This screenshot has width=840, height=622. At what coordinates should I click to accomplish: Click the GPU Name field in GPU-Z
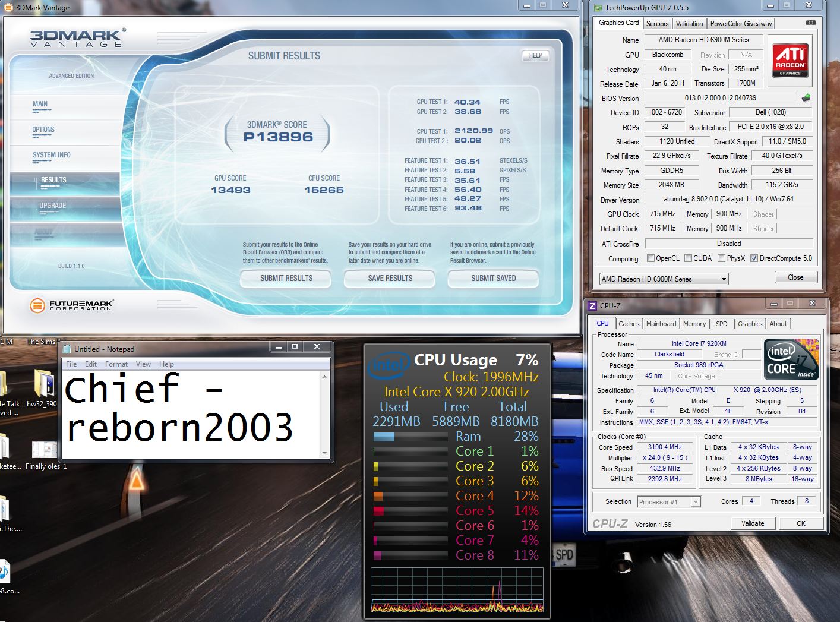pyautogui.click(x=703, y=40)
